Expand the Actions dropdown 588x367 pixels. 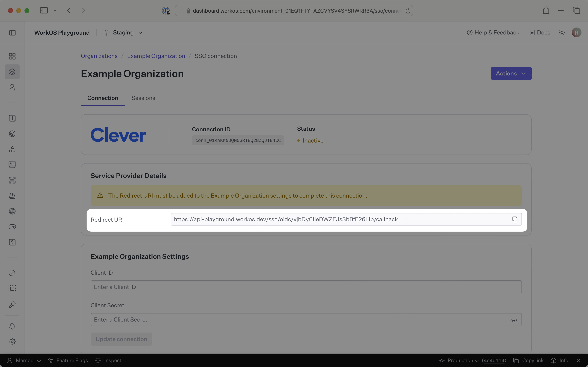point(511,73)
